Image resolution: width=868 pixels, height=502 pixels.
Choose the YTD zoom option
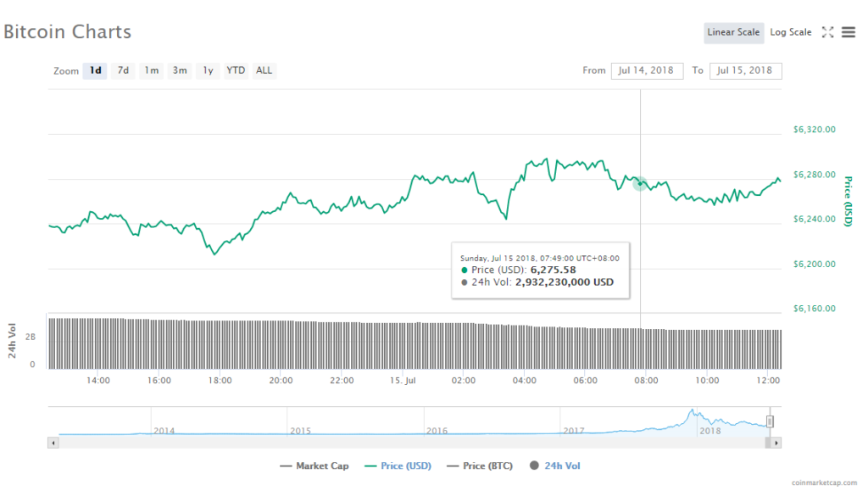(x=236, y=70)
